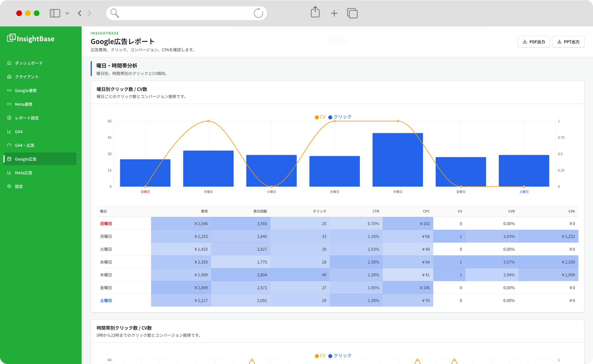Image resolution: width=593 pixels, height=364 pixels.
Task: Click the 木曜日 blue bar in chart
Action: (397, 160)
